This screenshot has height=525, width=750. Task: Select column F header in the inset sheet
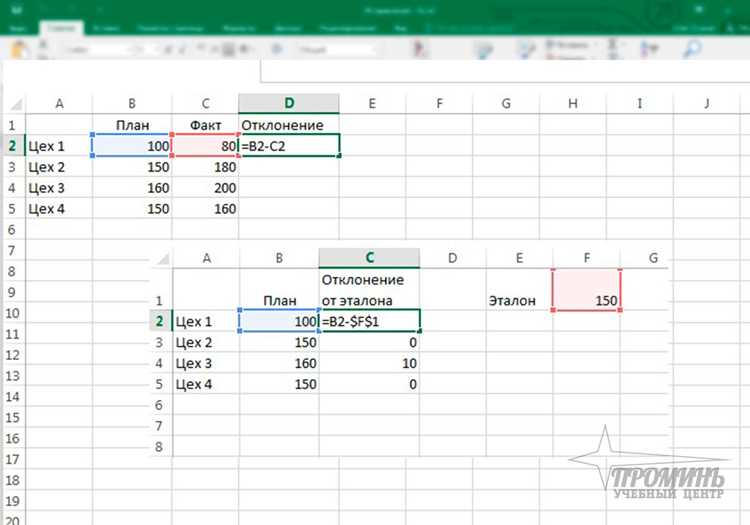click(x=586, y=258)
